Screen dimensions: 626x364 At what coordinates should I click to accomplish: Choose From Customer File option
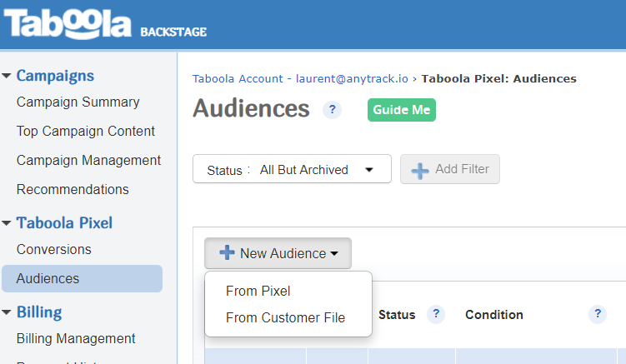coord(285,317)
